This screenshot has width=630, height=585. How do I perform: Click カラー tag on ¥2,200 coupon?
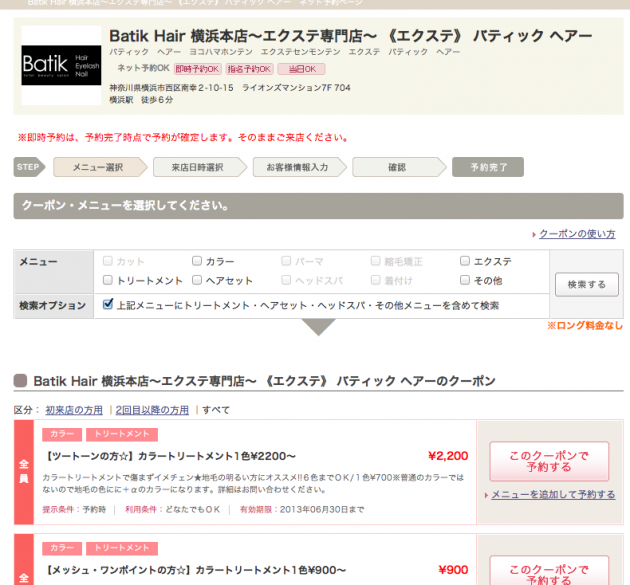62,434
